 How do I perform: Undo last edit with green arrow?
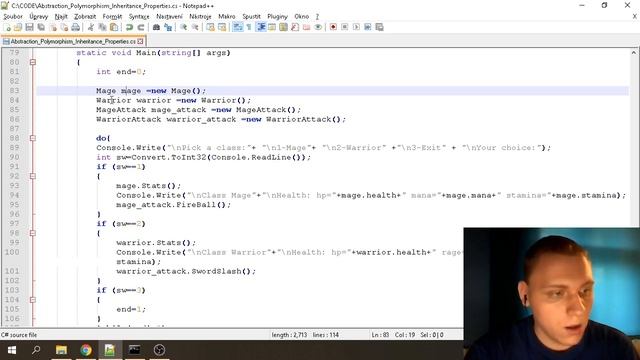click(x=129, y=27)
